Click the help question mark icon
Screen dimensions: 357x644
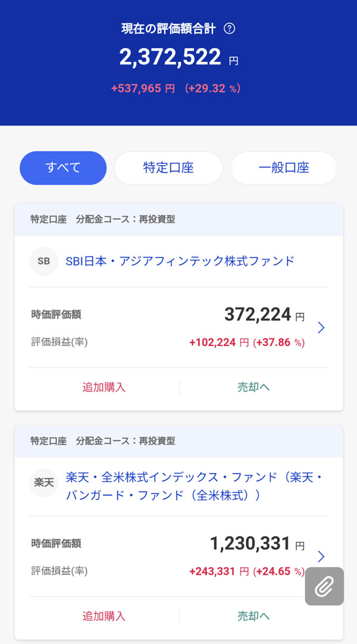[x=229, y=29]
